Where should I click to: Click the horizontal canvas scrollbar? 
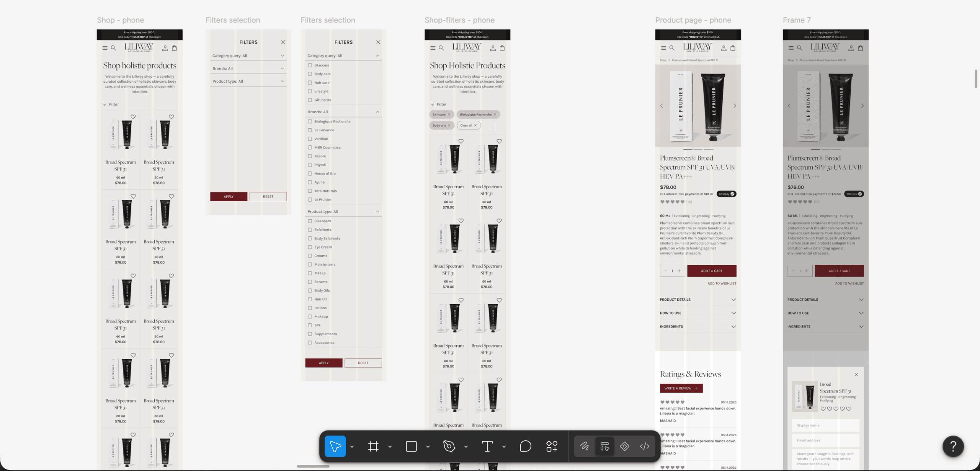pos(313,466)
